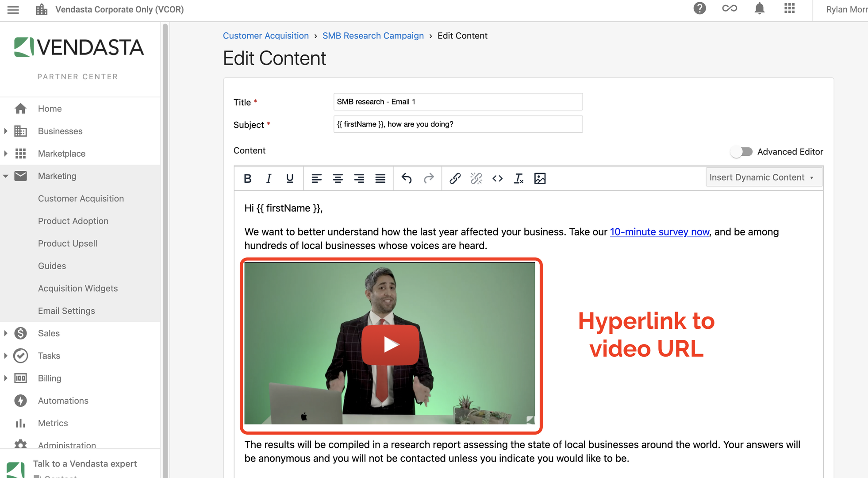Click Customer Acquisition breadcrumb link

tap(265, 36)
